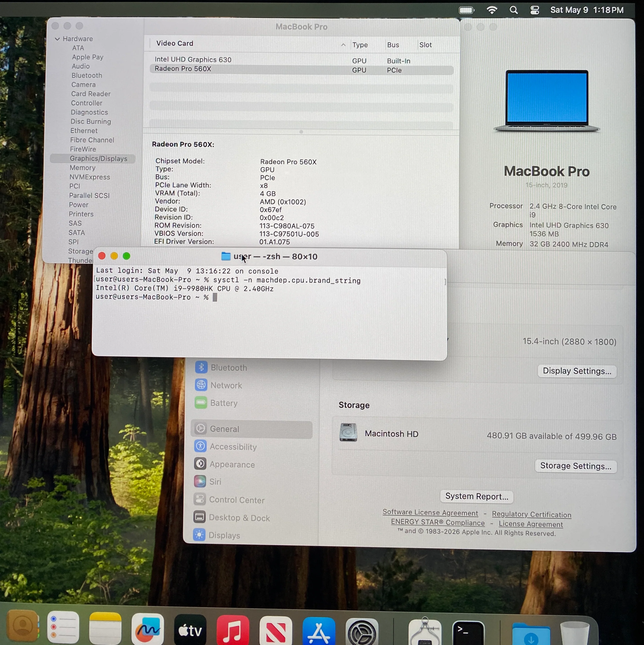
Task: Click the Appearance icon in Settings sidebar
Action: point(200,464)
